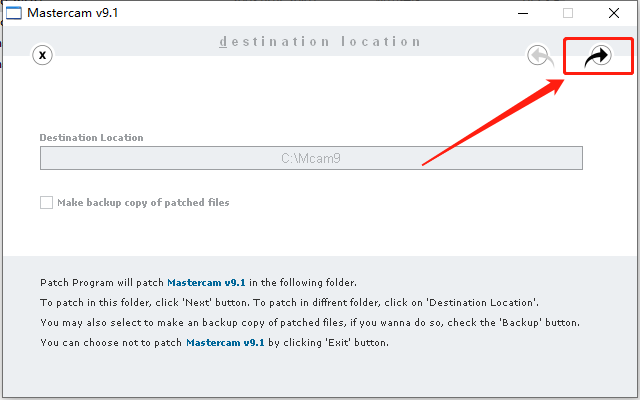Click 'Mastercam v9.1' in the first description line
Screen dimensions: 640x400
(207, 282)
